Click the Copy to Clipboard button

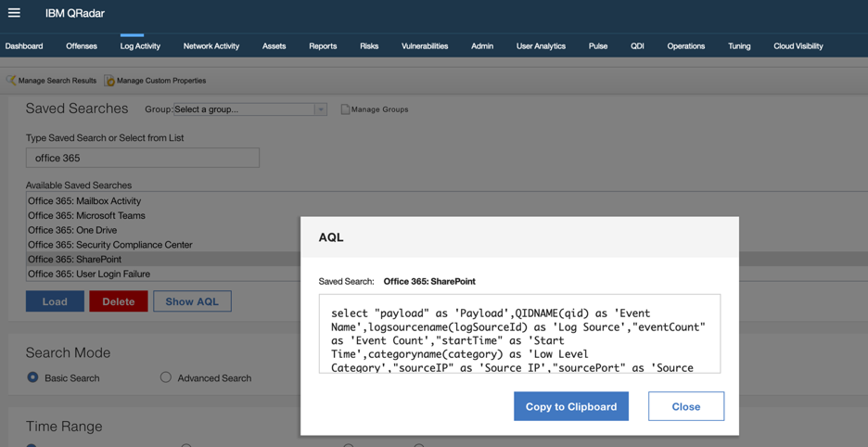[x=571, y=406]
